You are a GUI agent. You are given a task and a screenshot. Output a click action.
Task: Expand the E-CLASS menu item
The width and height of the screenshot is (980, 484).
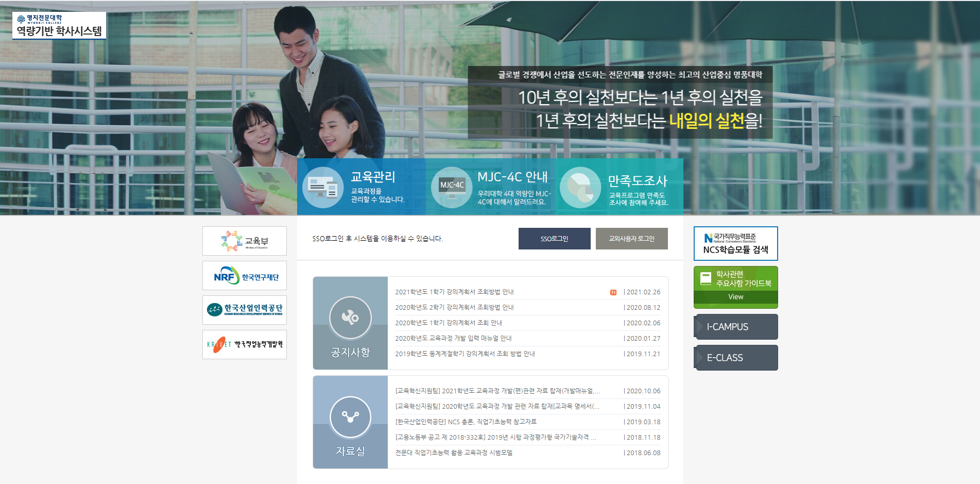pos(735,358)
